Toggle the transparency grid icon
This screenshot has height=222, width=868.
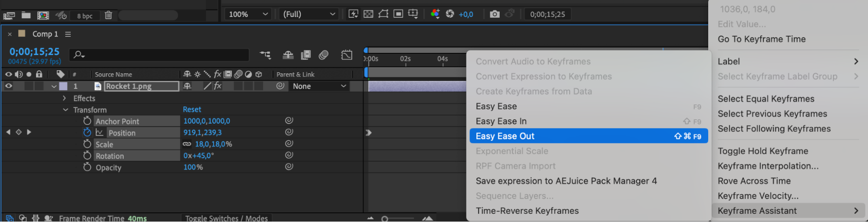click(x=368, y=14)
